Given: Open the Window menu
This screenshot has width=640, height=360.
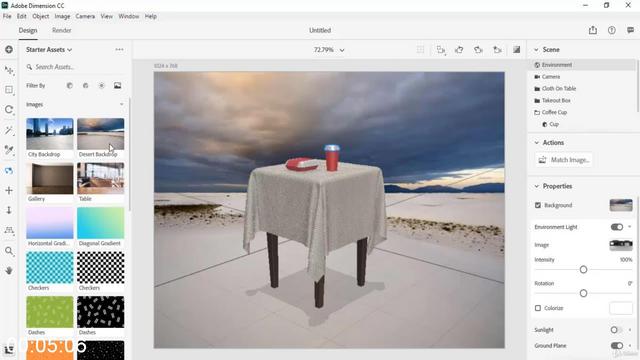Looking at the screenshot, I should click(129, 16).
